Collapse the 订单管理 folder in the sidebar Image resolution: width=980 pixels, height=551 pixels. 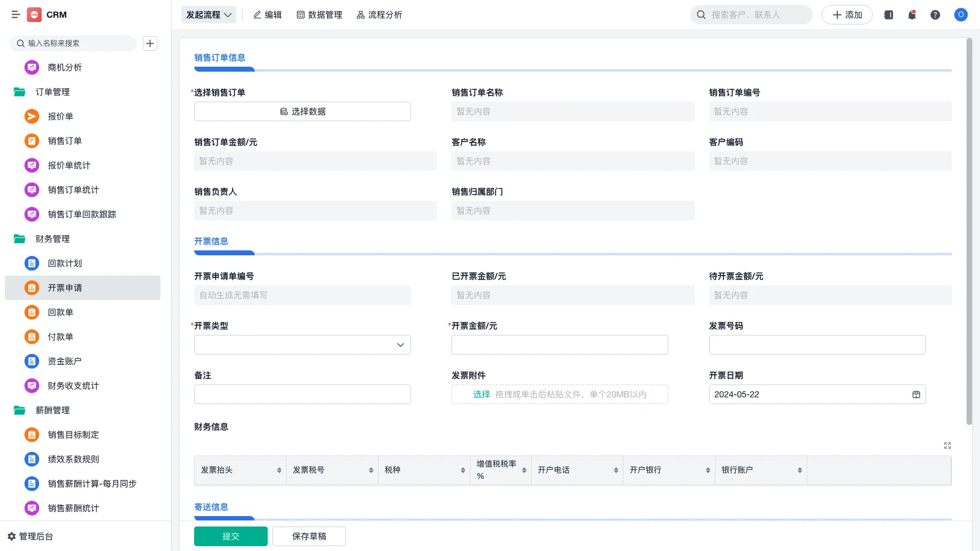53,92
